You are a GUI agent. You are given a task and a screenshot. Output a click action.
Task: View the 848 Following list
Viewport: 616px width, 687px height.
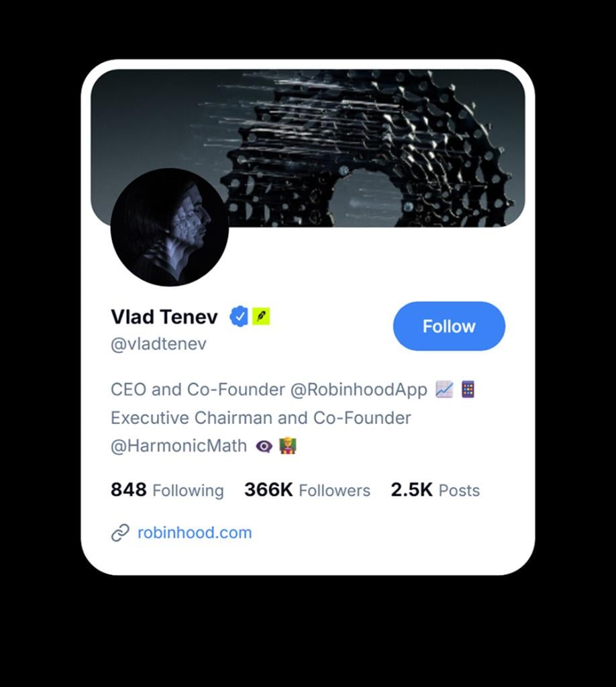(167, 490)
